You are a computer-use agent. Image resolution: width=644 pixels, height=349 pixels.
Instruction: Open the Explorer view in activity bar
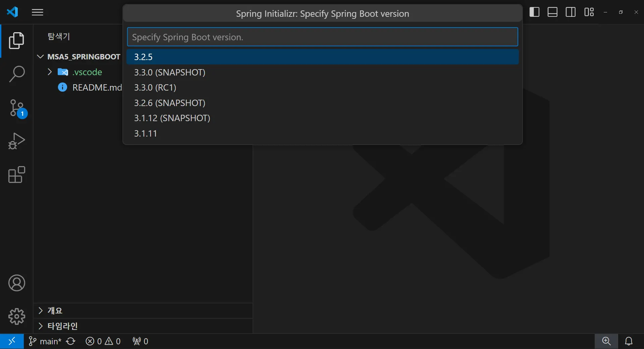[x=16, y=41]
